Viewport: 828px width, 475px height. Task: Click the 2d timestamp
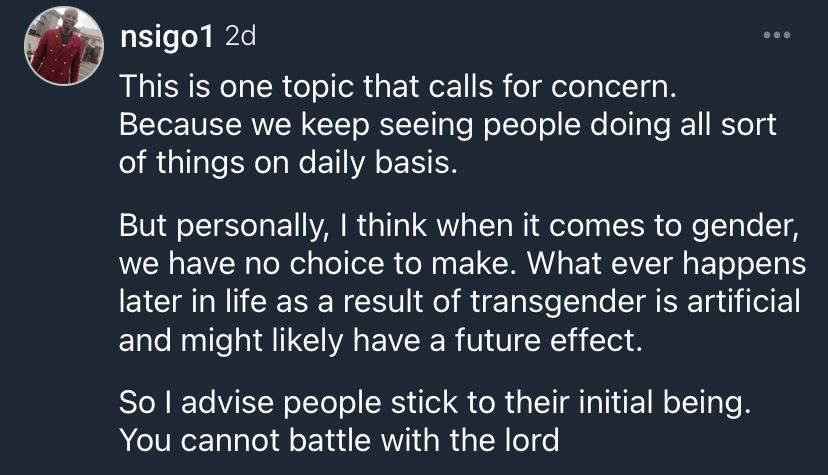(241, 37)
